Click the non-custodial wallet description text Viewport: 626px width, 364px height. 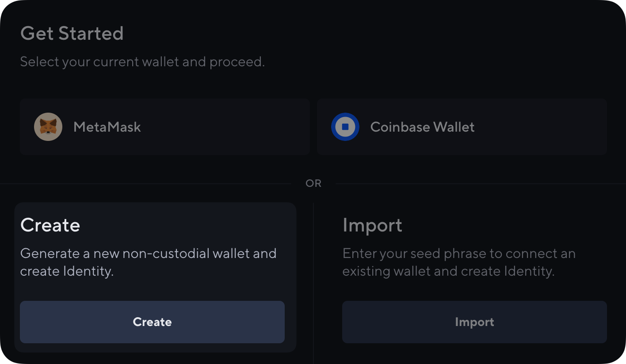coord(148,262)
